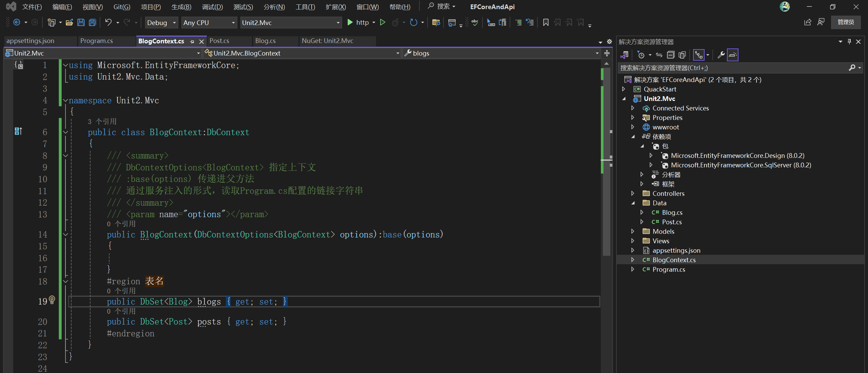Click the Undo arrow icon

point(108,23)
